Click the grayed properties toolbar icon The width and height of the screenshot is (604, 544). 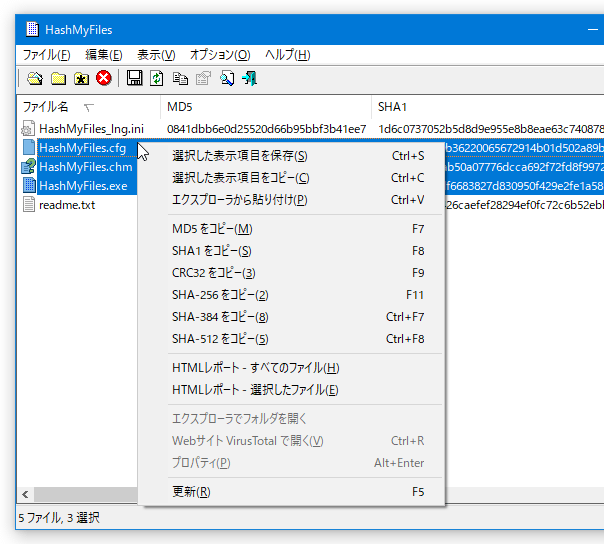tap(203, 78)
